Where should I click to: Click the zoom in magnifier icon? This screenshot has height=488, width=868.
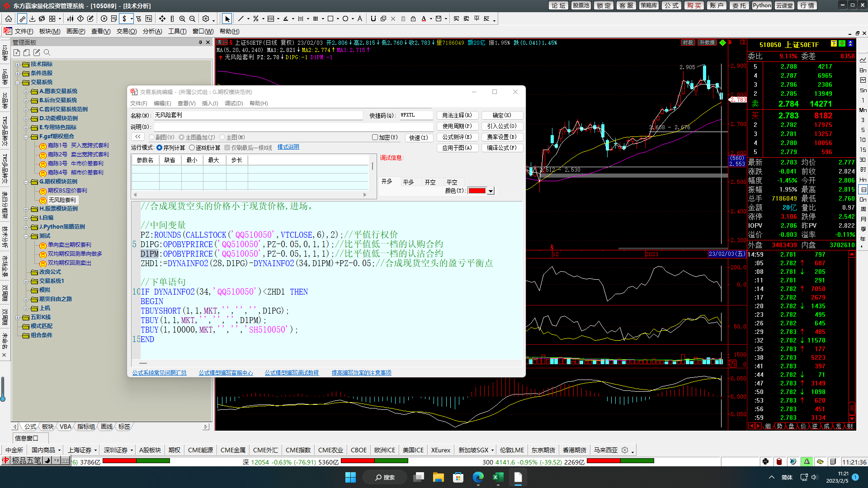[x=182, y=19]
